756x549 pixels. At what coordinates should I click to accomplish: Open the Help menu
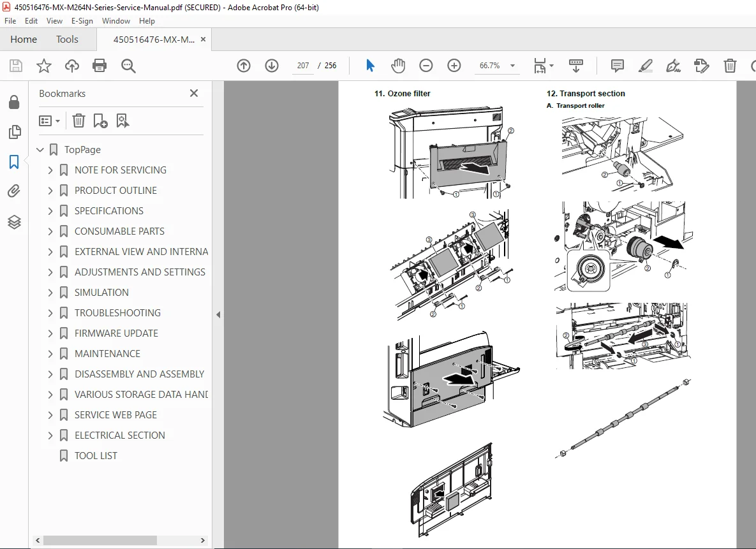point(147,21)
